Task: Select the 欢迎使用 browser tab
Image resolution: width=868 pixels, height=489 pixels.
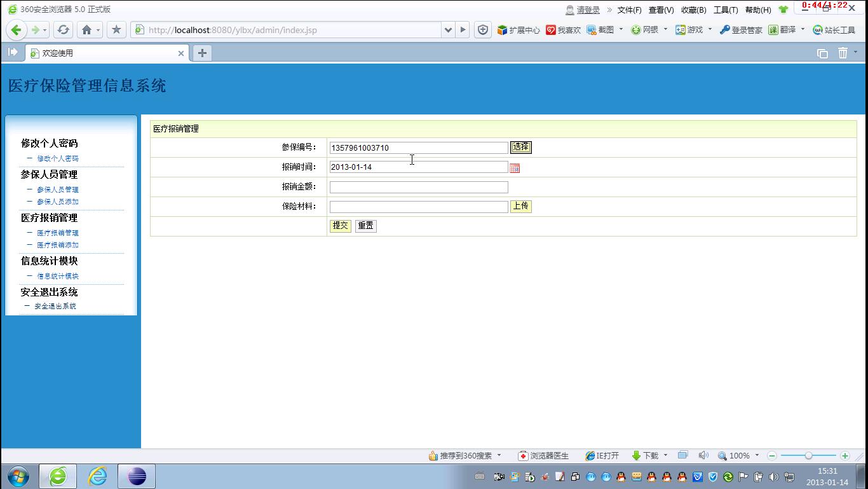Action: point(107,53)
